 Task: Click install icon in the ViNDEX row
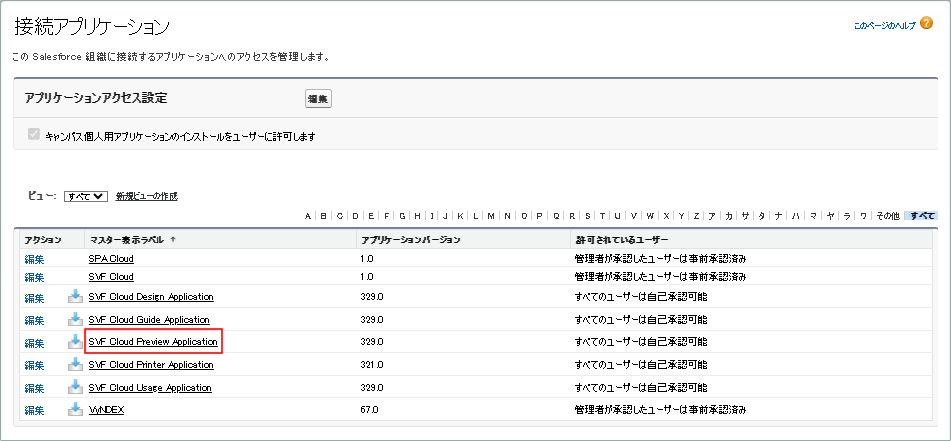[x=75, y=409]
